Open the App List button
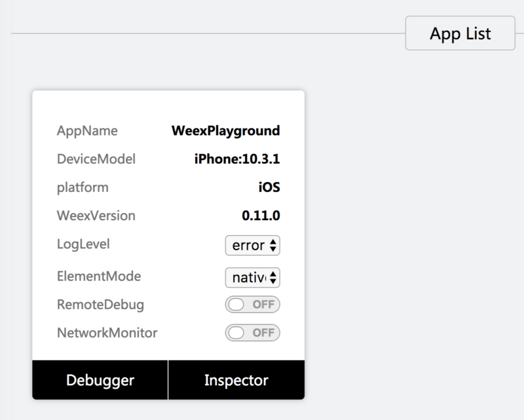This screenshot has height=420, width=524. (x=460, y=33)
